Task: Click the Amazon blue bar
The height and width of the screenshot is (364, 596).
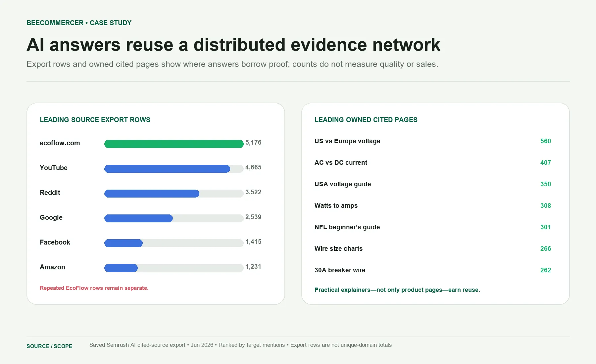Action: coord(121,268)
